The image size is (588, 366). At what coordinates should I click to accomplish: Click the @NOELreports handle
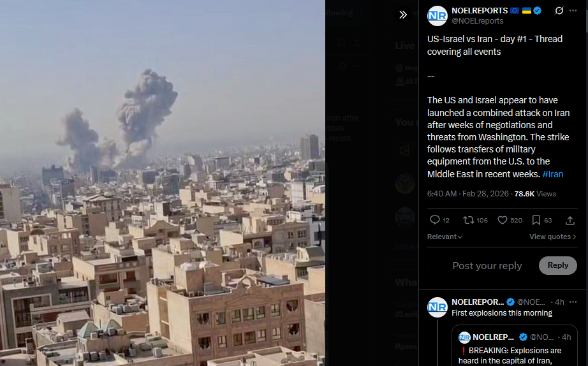478,21
